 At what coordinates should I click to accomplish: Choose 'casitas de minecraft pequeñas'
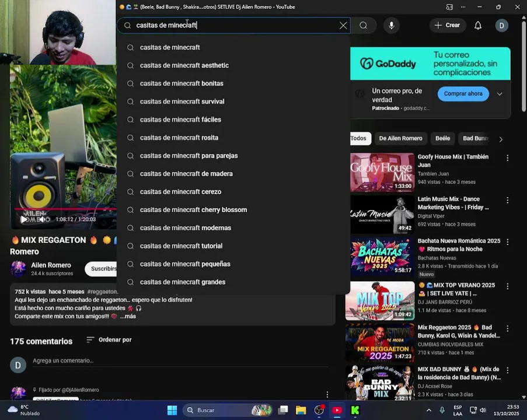(x=233, y=264)
